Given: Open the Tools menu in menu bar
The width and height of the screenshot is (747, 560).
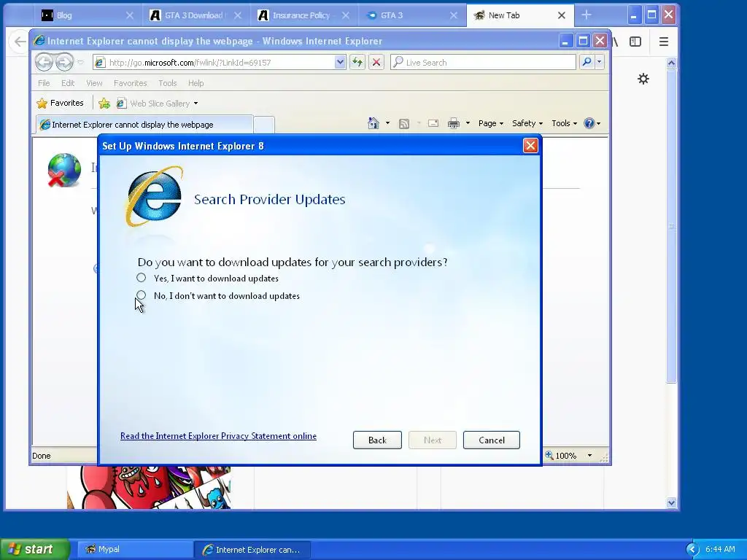Looking at the screenshot, I should tap(167, 83).
